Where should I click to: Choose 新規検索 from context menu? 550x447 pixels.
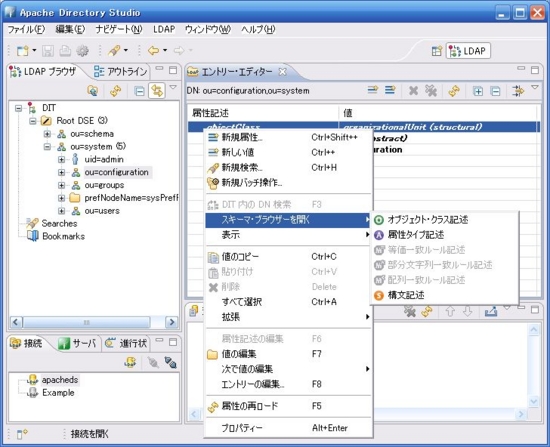288,167
